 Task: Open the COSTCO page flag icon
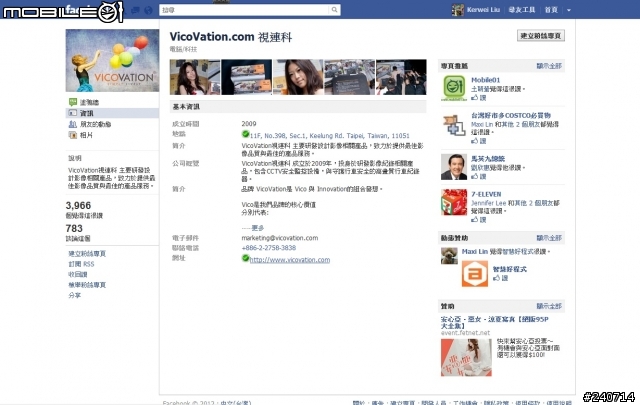[454, 125]
